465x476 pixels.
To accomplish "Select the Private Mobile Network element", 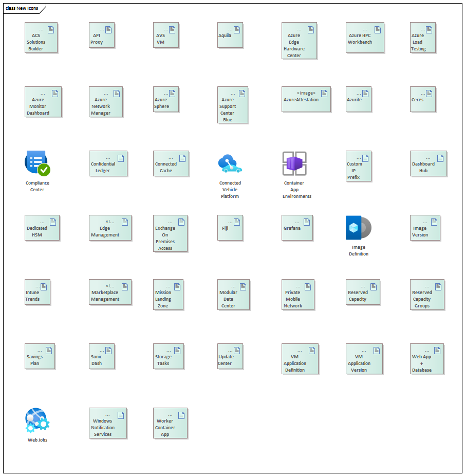I will pyautogui.click(x=298, y=295).
